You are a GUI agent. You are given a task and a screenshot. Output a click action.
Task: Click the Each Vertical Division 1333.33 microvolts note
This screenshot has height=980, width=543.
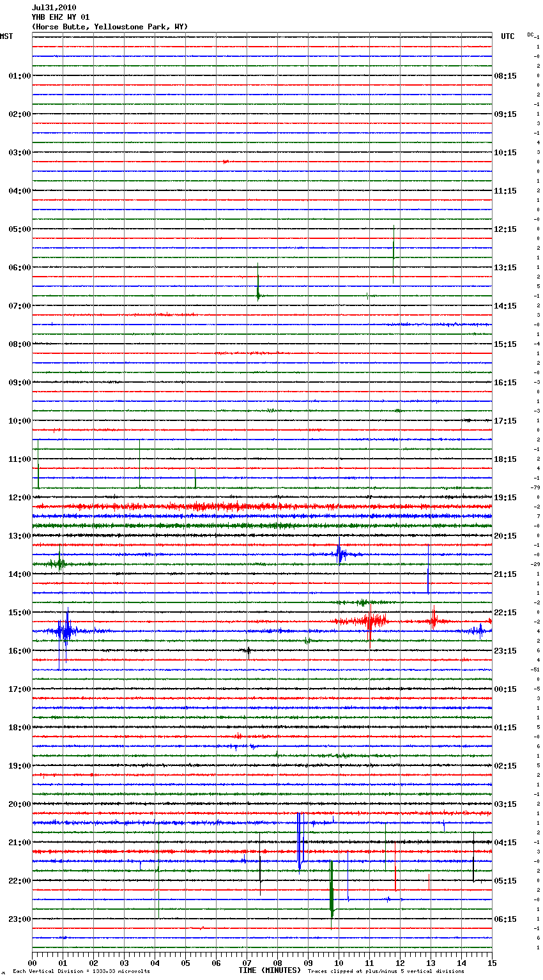(x=81, y=971)
